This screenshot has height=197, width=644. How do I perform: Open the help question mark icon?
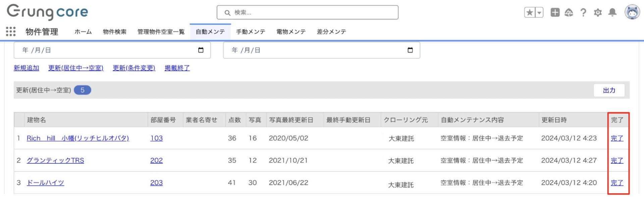click(x=583, y=13)
